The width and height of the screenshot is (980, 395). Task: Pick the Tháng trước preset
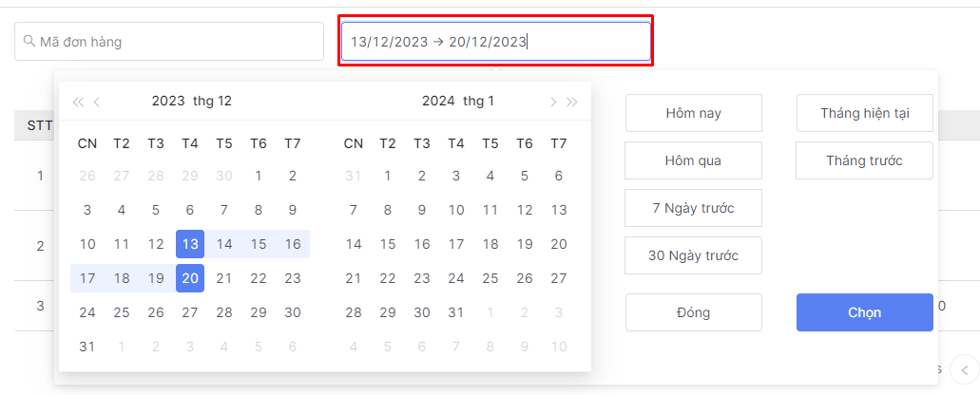point(864,160)
